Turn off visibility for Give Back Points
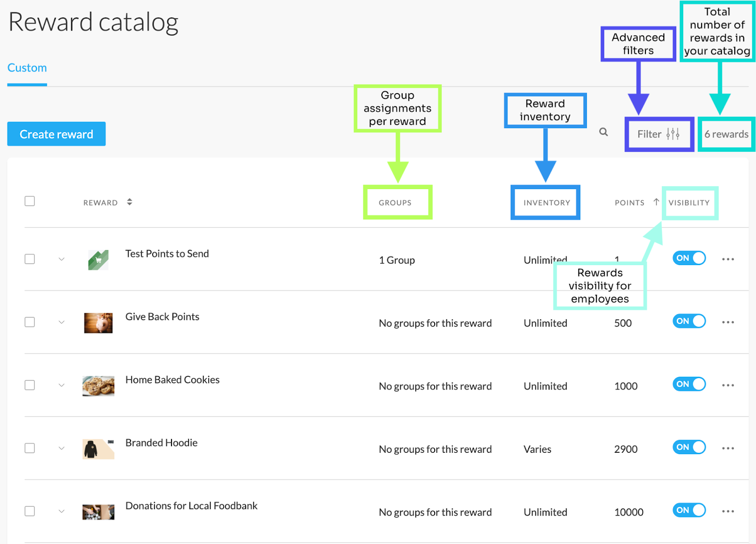The image size is (756, 544). (689, 321)
